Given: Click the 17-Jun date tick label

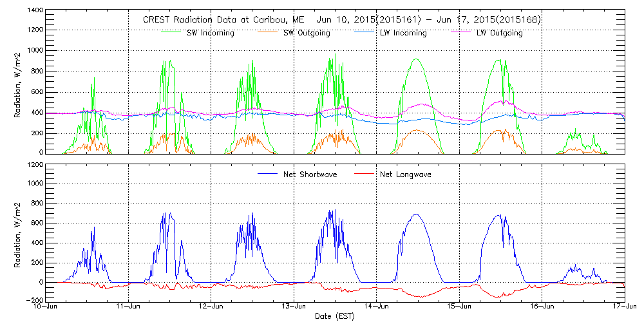Looking at the screenshot, I should tap(625, 307).
